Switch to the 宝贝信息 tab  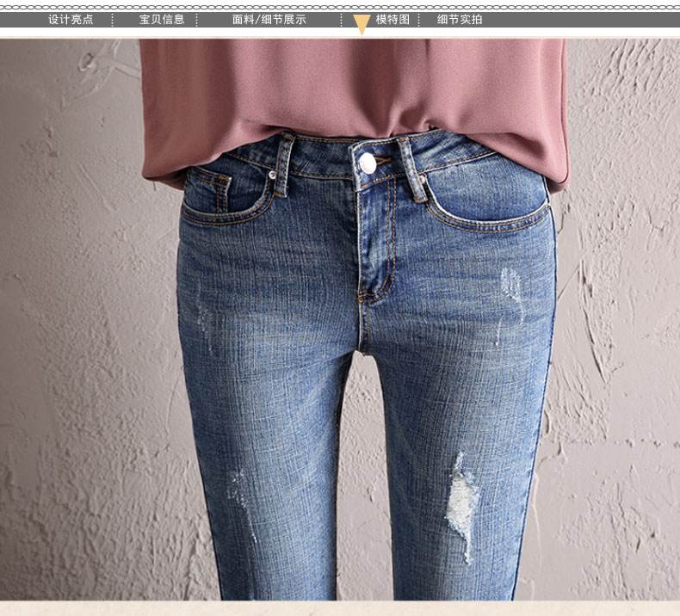[162, 20]
